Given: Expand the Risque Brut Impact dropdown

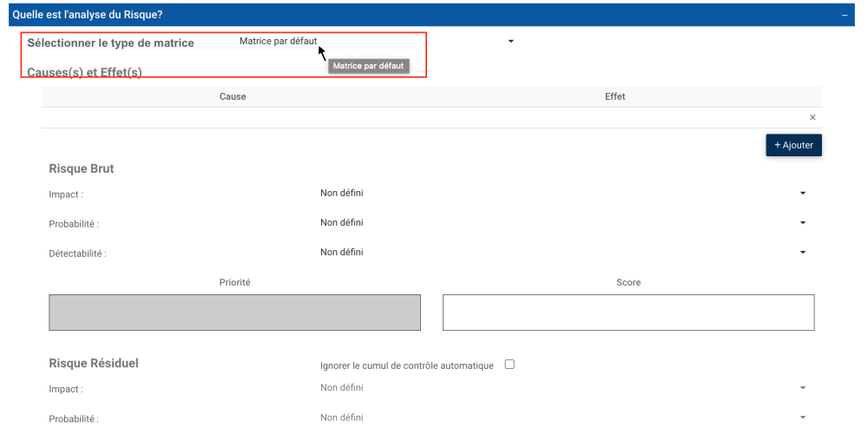Looking at the screenshot, I should [x=802, y=193].
